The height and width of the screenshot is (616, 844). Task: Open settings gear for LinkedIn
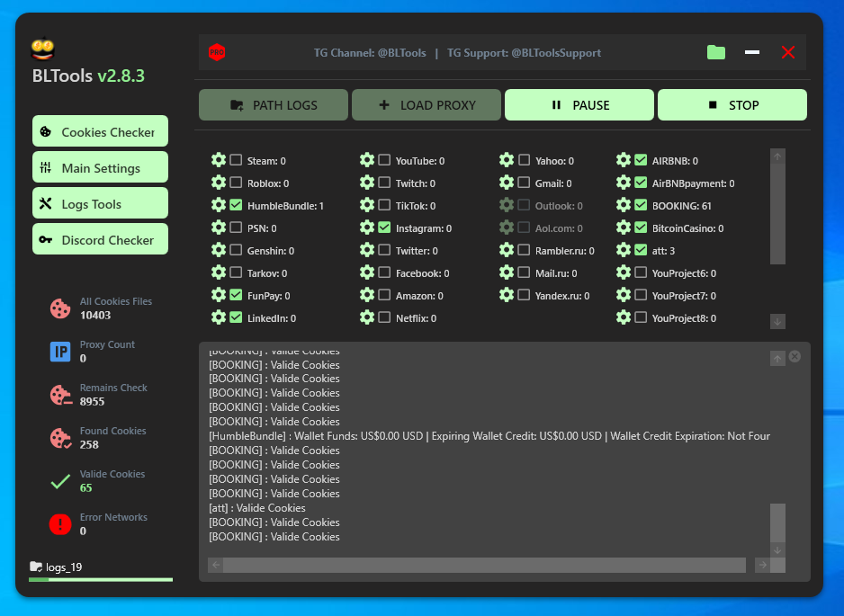[x=219, y=317]
